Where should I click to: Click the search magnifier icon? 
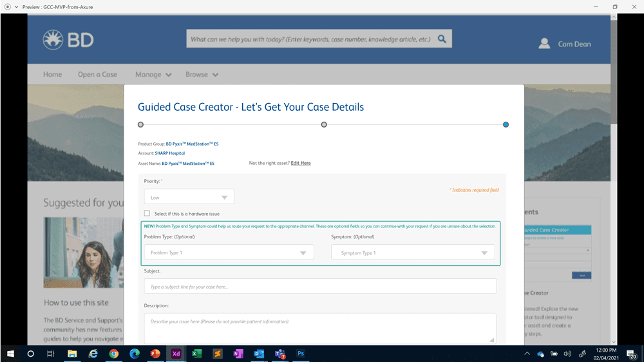click(442, 39)
